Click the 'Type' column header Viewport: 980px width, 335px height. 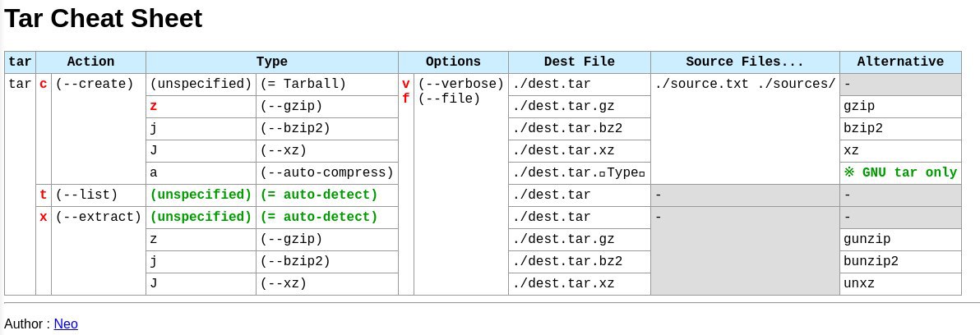pyautogui.click(x=272, y=62)
